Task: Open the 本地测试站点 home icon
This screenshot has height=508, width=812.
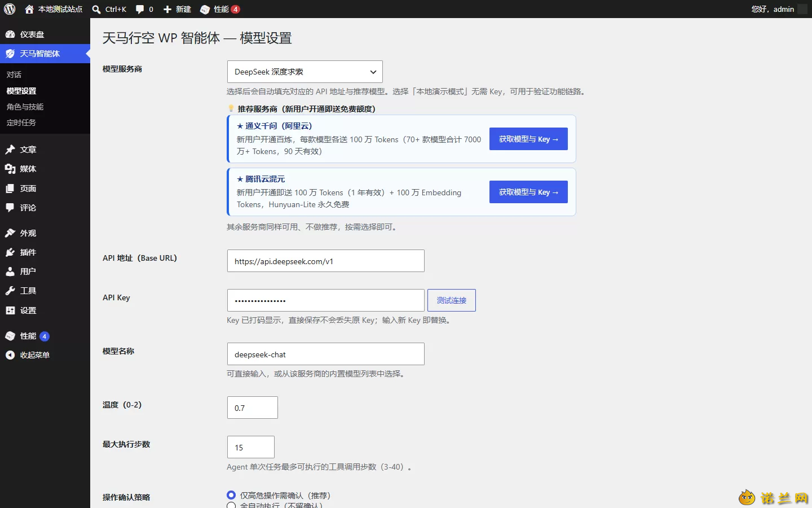Action: [29, 9]
